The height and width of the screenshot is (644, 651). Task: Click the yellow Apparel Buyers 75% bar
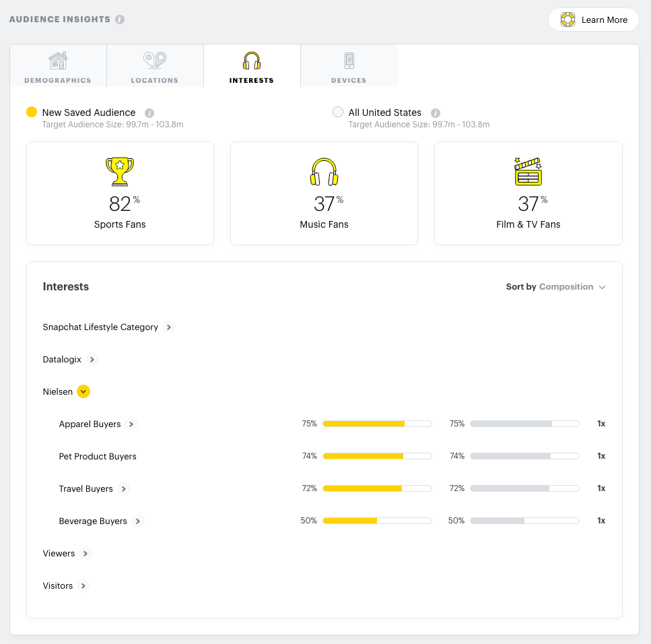(x=364, y=424)
